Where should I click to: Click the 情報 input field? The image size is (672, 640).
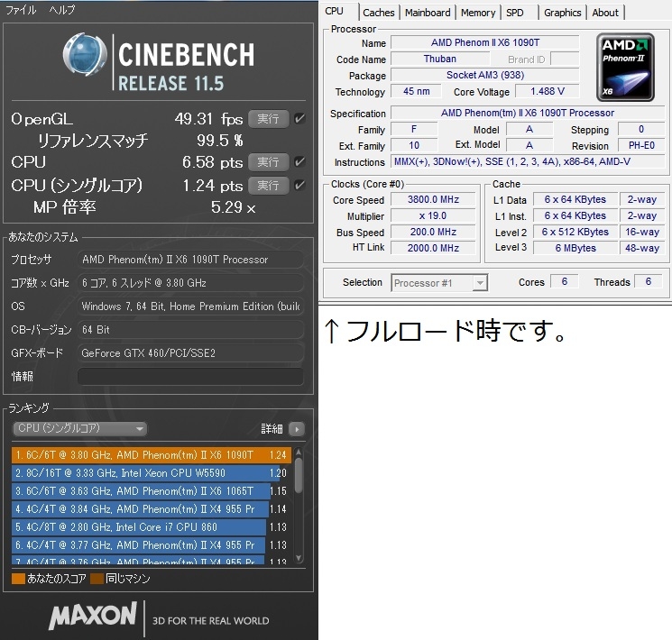[x=190, y=377]
